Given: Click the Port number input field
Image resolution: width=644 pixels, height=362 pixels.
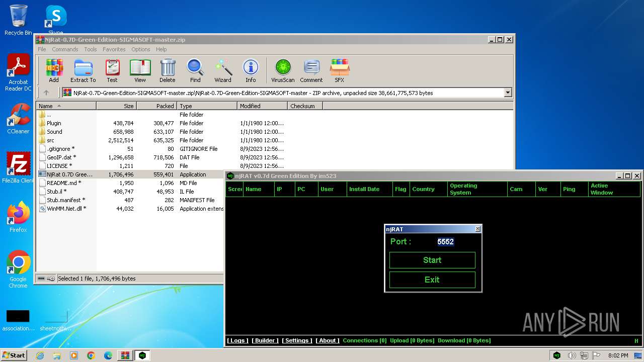Looking at the screenshot, I should pyautogui.click(x=445, y=241).
